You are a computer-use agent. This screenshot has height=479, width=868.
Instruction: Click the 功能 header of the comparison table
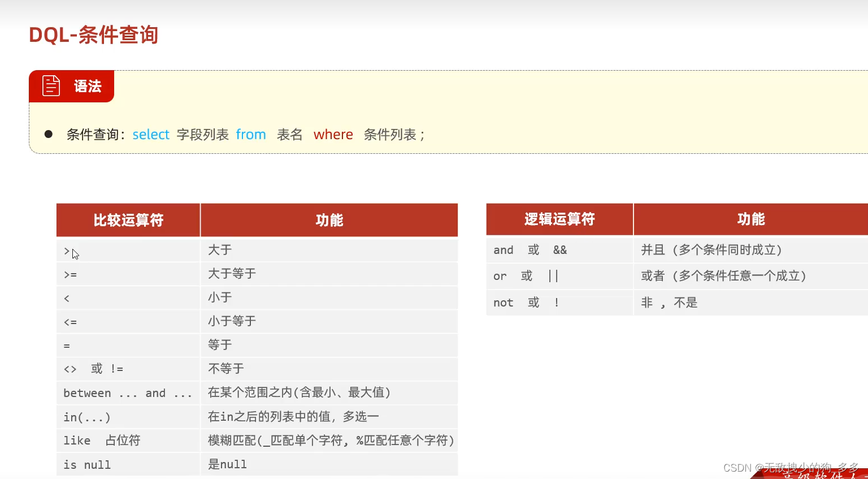(329, 220)
